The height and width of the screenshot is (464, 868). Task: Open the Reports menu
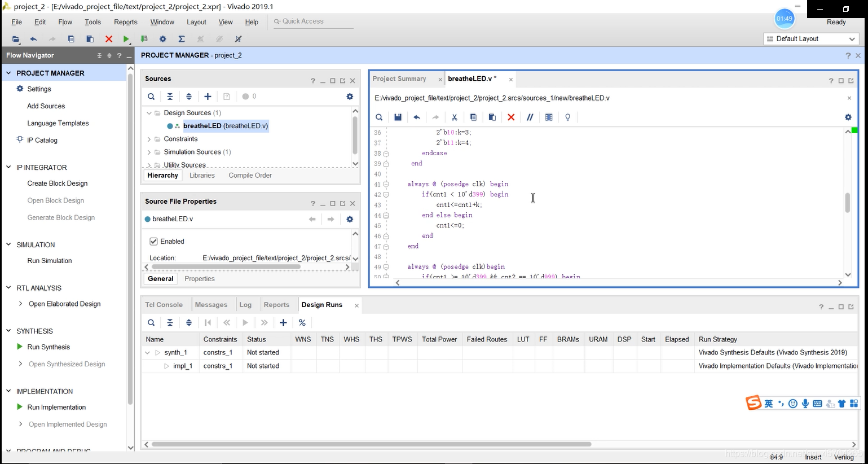pos(126,22)
